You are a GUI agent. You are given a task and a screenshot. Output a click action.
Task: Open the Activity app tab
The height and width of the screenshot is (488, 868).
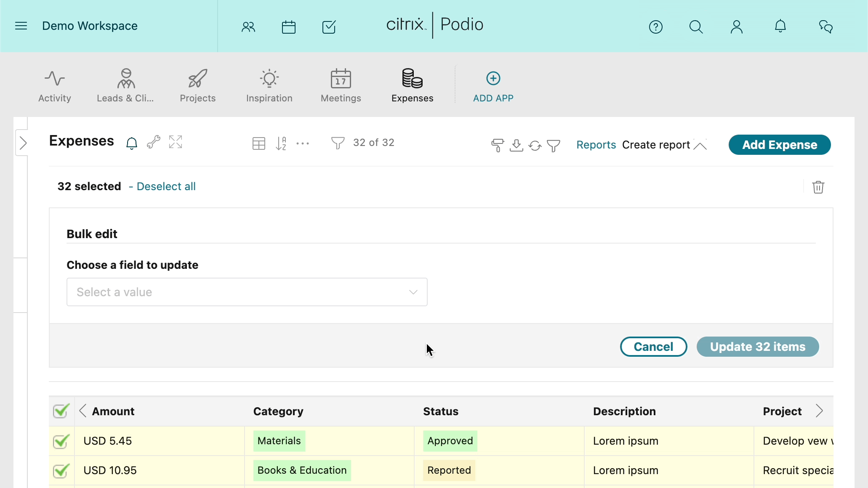click(x=55, y=86)
